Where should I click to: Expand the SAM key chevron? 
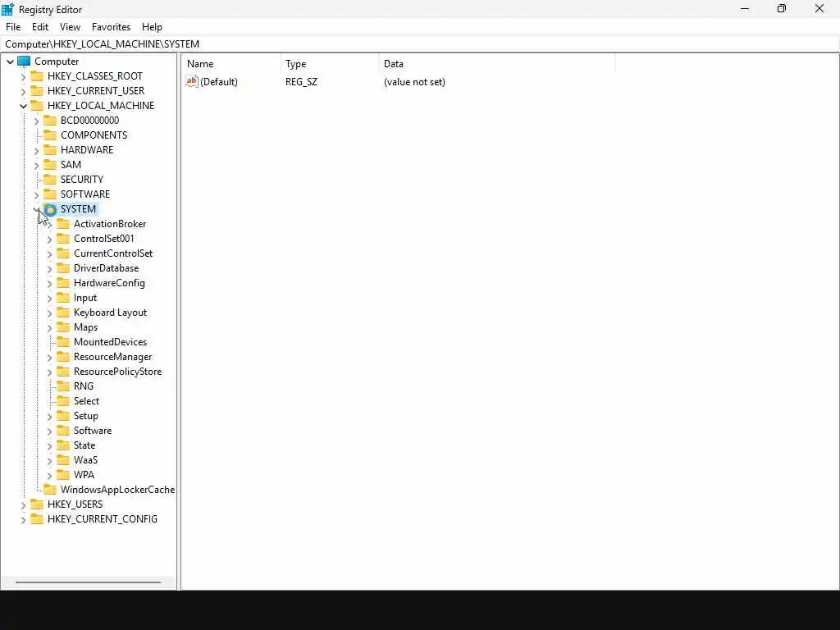click(36, 165)
